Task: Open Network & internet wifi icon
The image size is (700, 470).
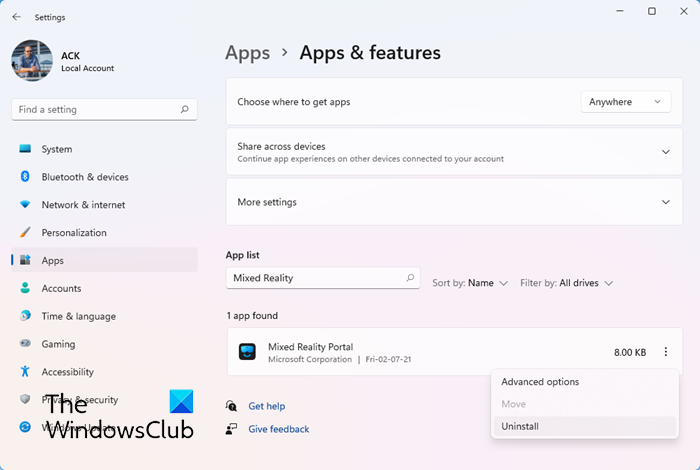Action: pyautogui.click(x=25, y=204)
